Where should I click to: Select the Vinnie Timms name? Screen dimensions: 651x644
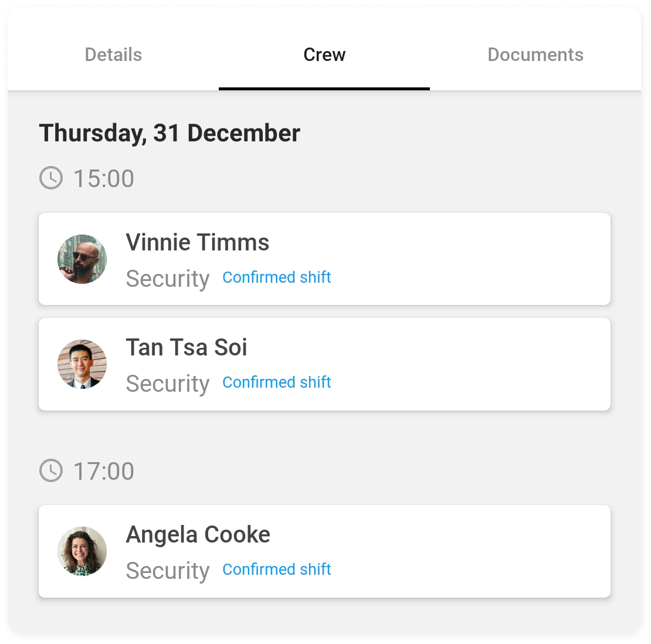[x=198, y=242]
